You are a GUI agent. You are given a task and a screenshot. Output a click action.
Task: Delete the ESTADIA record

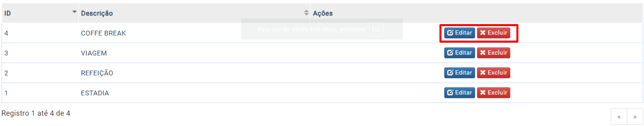(x=493, y=92)
